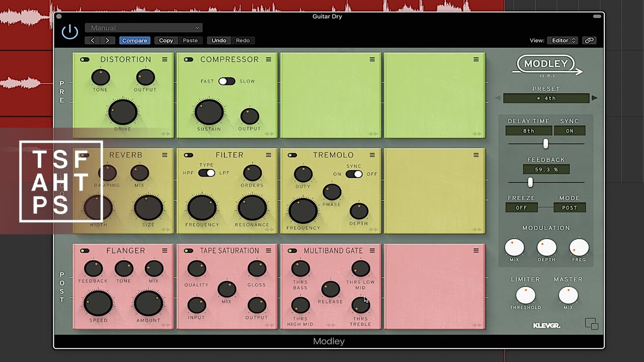This screenshot has width=644, height=362.
Task: Click the preset name display showing 4th
Action: (546, 99)
